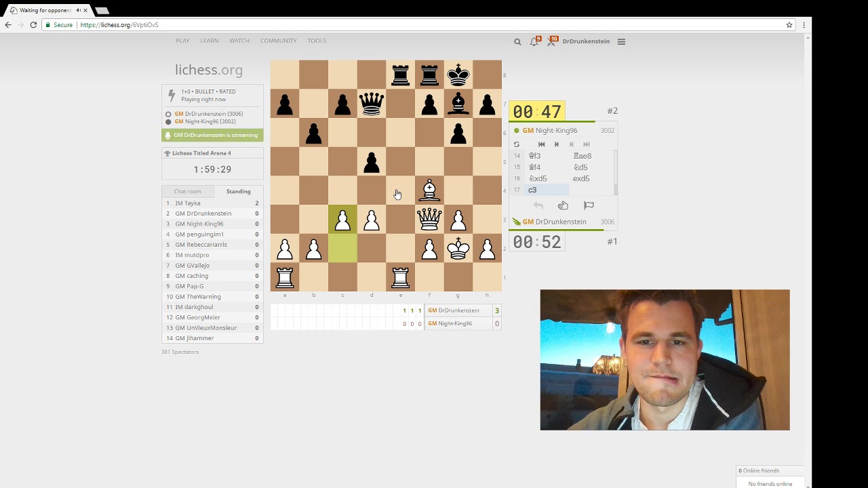Click the white queen on f3

429,220
